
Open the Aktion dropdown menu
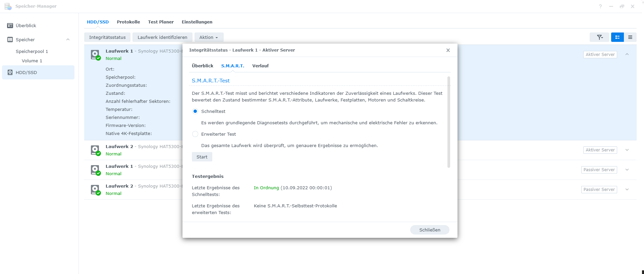[x=209, y=37]
